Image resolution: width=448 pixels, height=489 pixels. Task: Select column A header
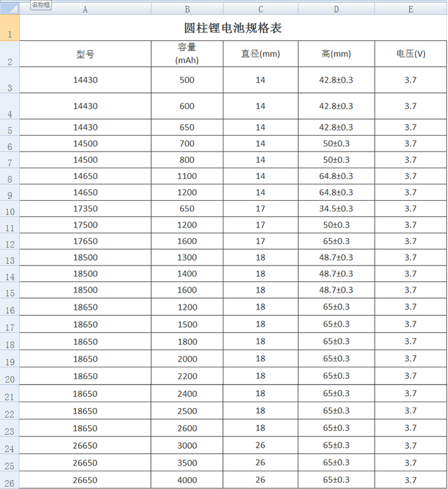85,9
